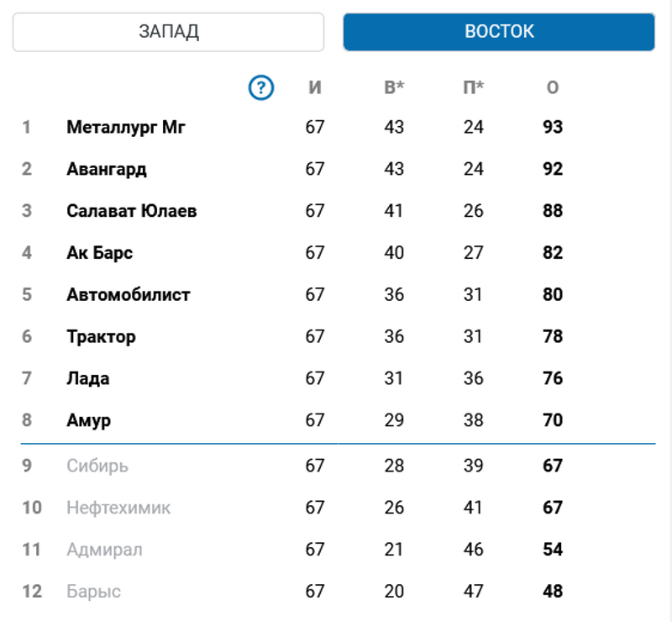
Task: Click the Салават Юлаев team name
Action: 132,211
